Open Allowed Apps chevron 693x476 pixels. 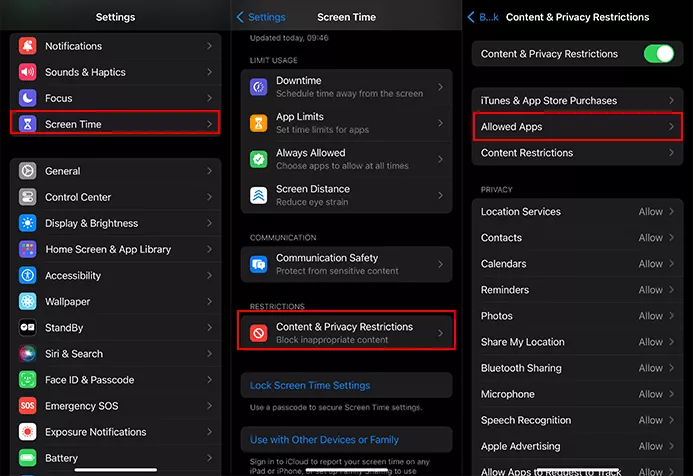[x=671, y=127]
